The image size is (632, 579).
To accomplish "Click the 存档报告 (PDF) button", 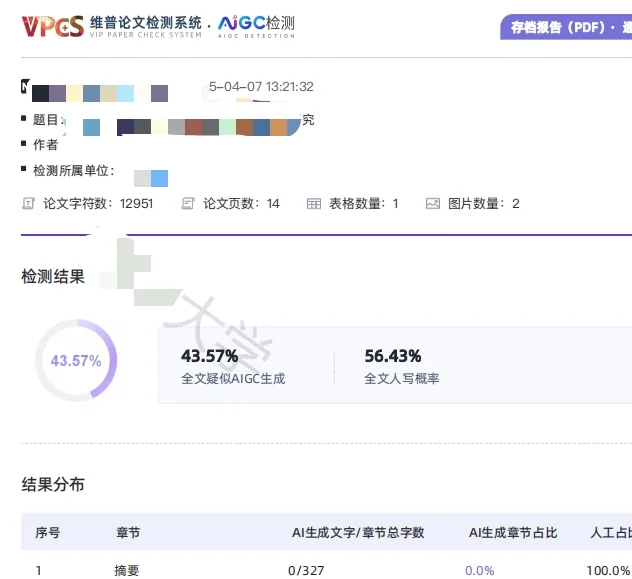I will click(566, 27).
